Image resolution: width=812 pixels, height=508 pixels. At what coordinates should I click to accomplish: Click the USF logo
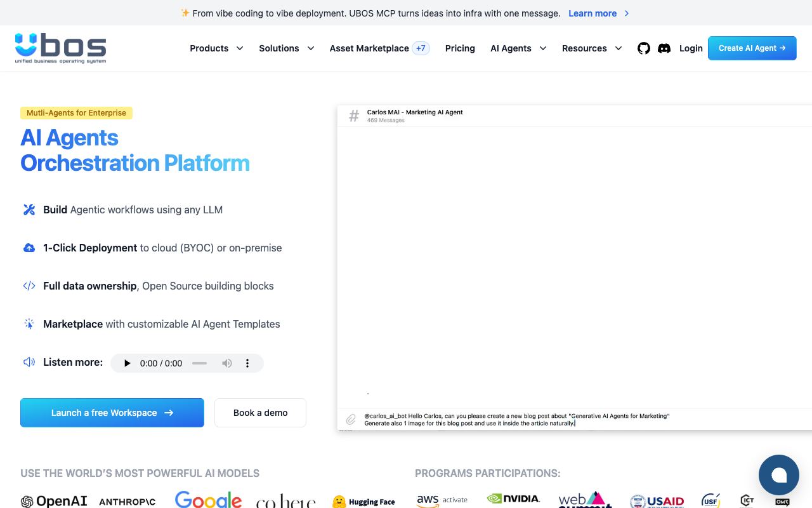click(x=711, y=500)
